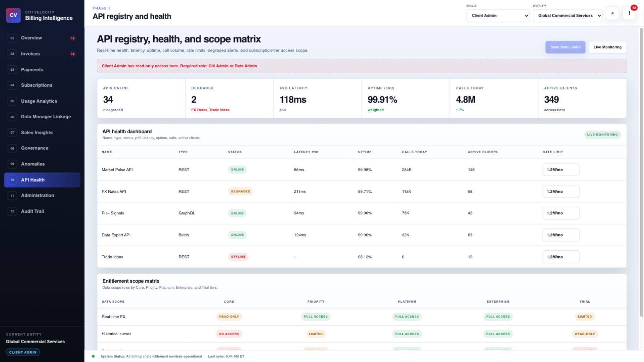Select the active API Health item
644x362 pixels.
pyautogui.click(x=42, y=180)
